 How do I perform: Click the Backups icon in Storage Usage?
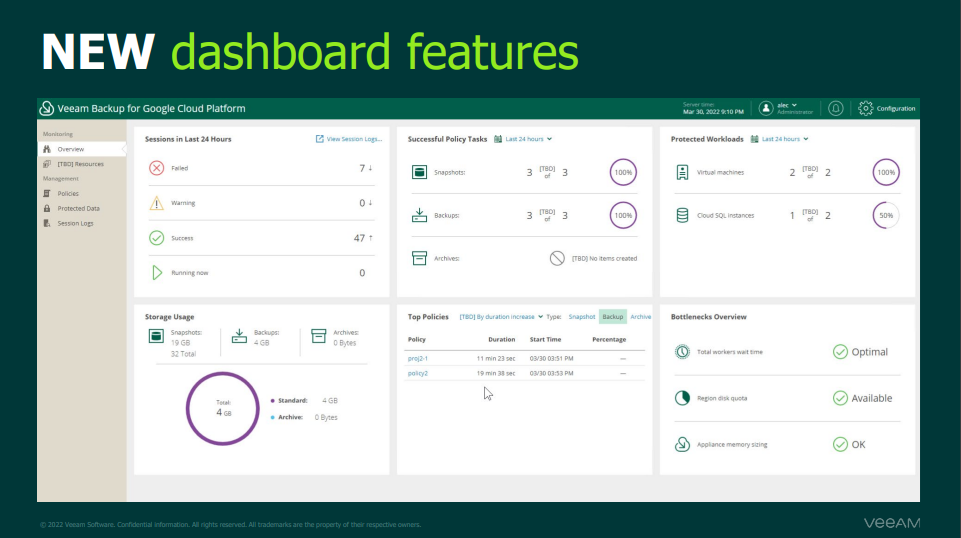[239, 336]
